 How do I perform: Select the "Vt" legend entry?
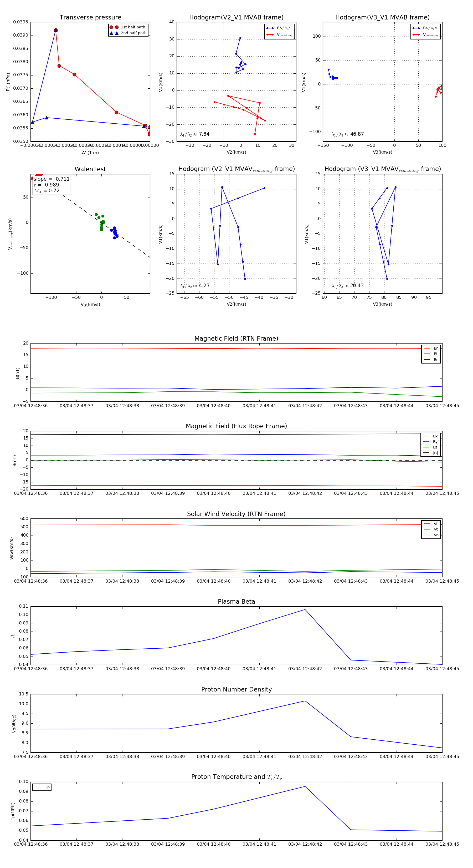click(431, 529)
